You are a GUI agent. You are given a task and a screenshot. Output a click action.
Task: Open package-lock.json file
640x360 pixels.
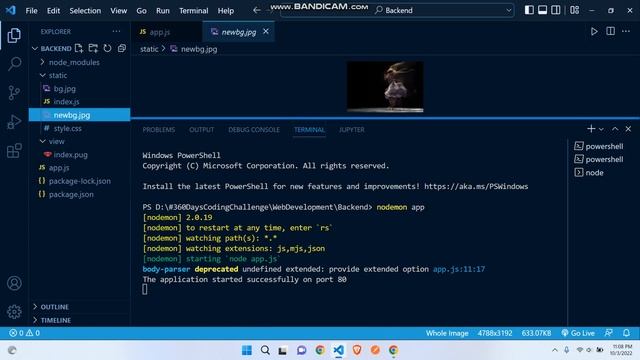pyautogui.click(x=80, y=181)
